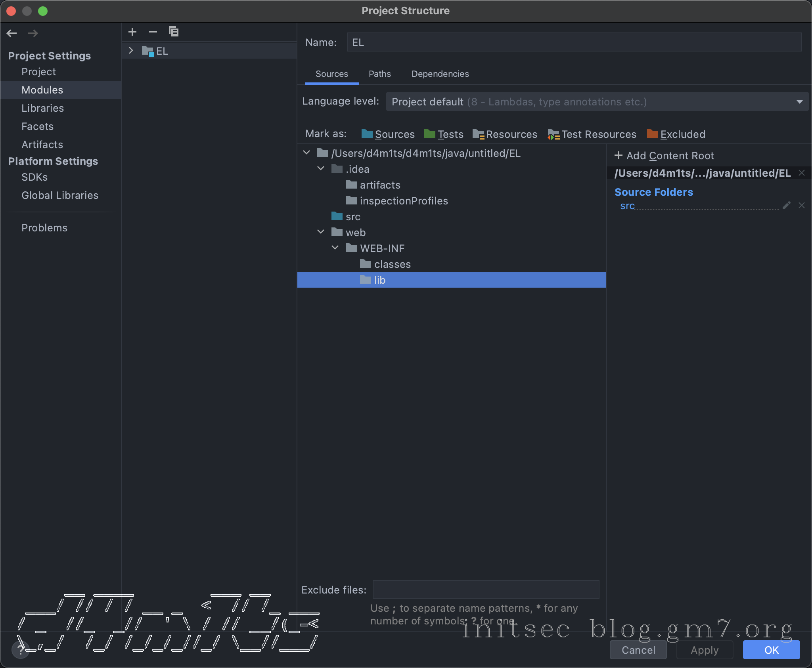Switch to the Dependencies tab
Viewport: 812px width, 668px height.
click(440, 74)
